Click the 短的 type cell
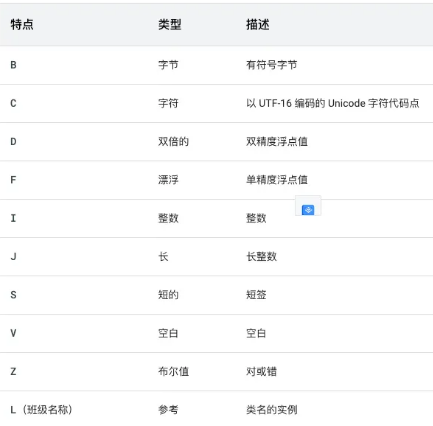The height and width of the screenshot is (426, 433). [168, 295]
